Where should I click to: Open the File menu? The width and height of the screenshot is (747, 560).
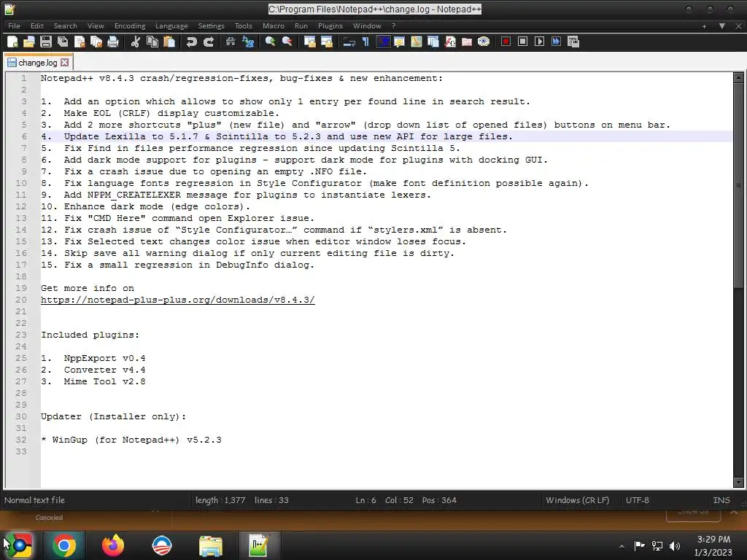14,26
